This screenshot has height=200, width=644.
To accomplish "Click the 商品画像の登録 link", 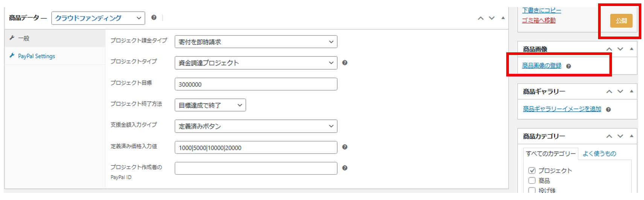I will click(x=541, y=66).
